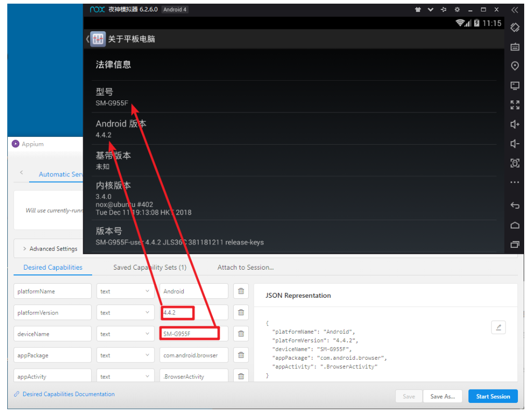Open Nox settings gear in title bar
Screen dimensions: 532x417
[457, 9]
